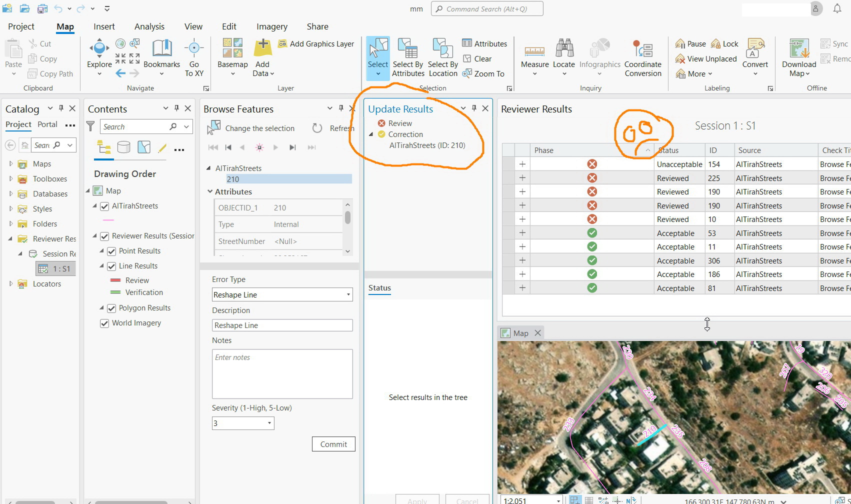The height and width of the screenshot is (504, 851).
Task: Collapse the Correction node in Update Results
Action: pyautogui.click(x=370, y=134)
